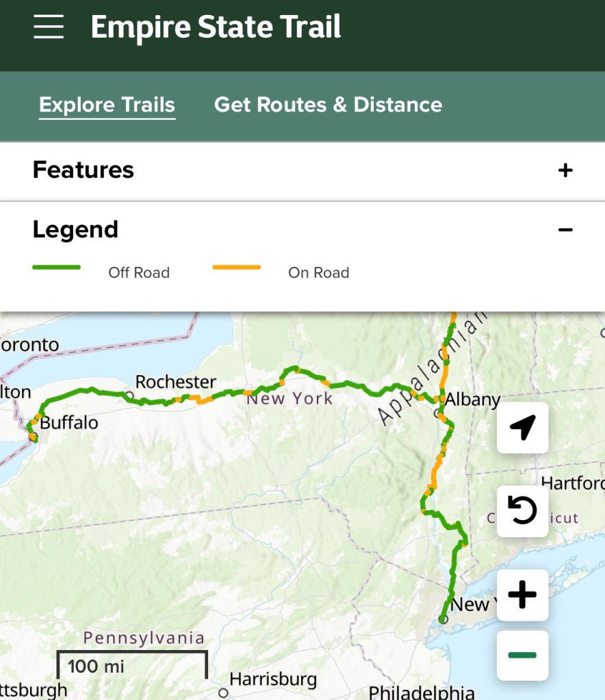
Task: Zoom out the map with the minus button
Action: (522, 656)
